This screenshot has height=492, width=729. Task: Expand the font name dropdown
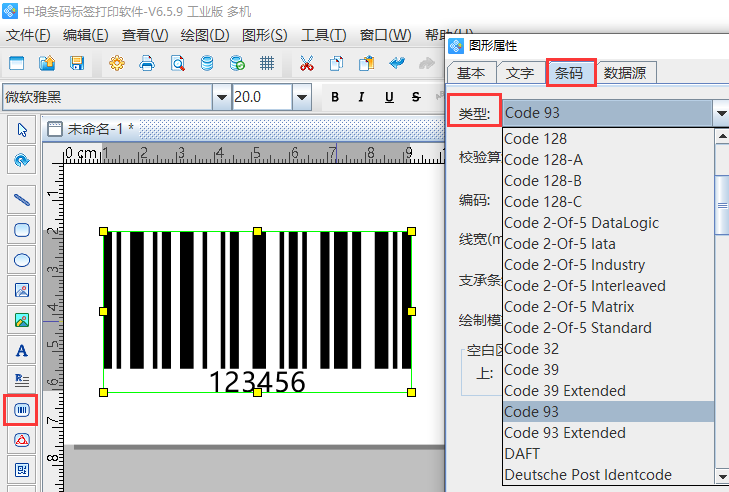click(x=222, y=97)
